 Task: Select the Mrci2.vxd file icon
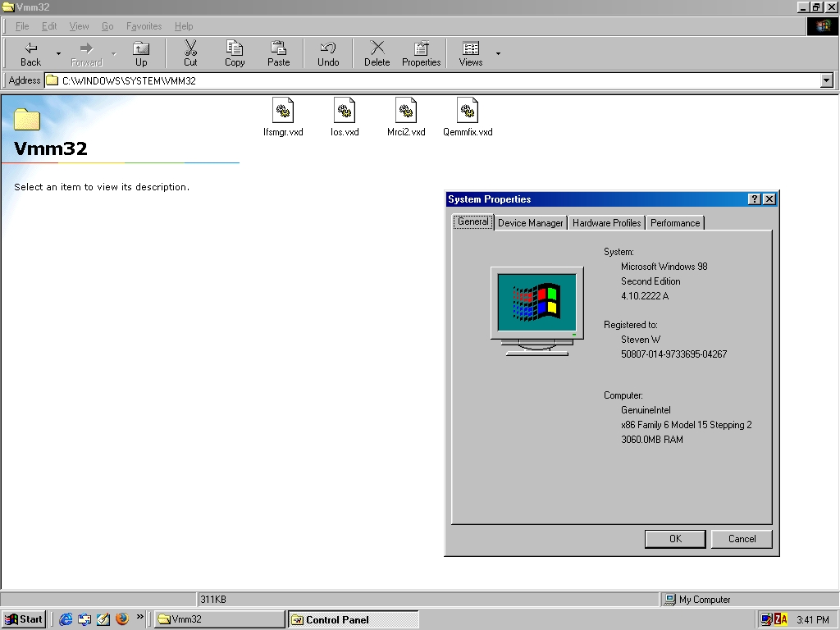[406, 117]
